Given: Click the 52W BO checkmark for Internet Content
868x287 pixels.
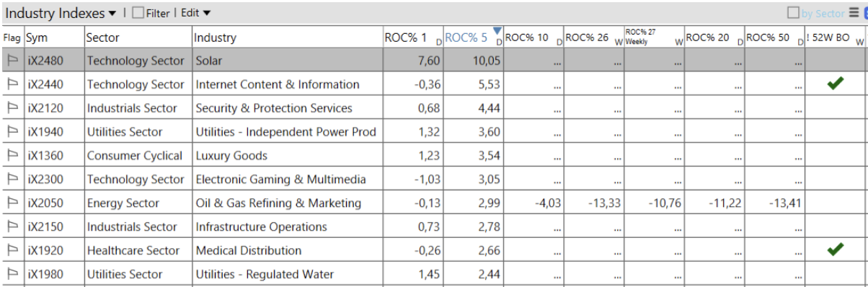Looking at the screenshot, I should (835, 84).
